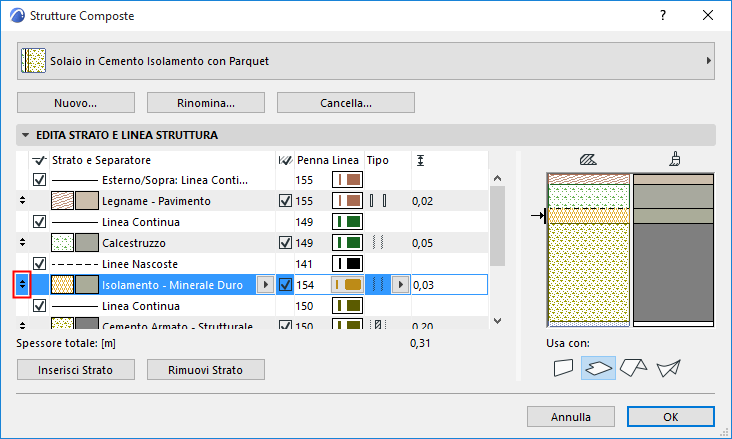732x439 pixels.
Task: Toggle end-line checkbox for Cemento Armato
Action: coord(285,324)
